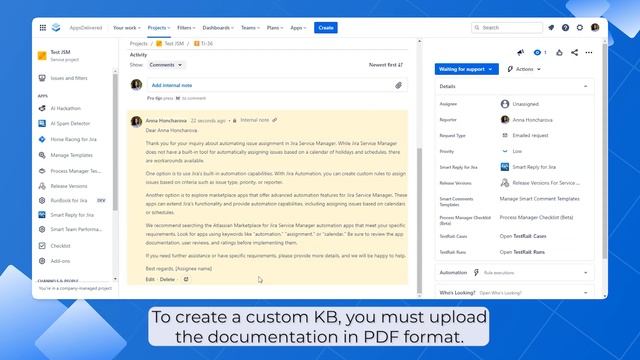Click the sidebar scroll down arrow

click(115, 279)
